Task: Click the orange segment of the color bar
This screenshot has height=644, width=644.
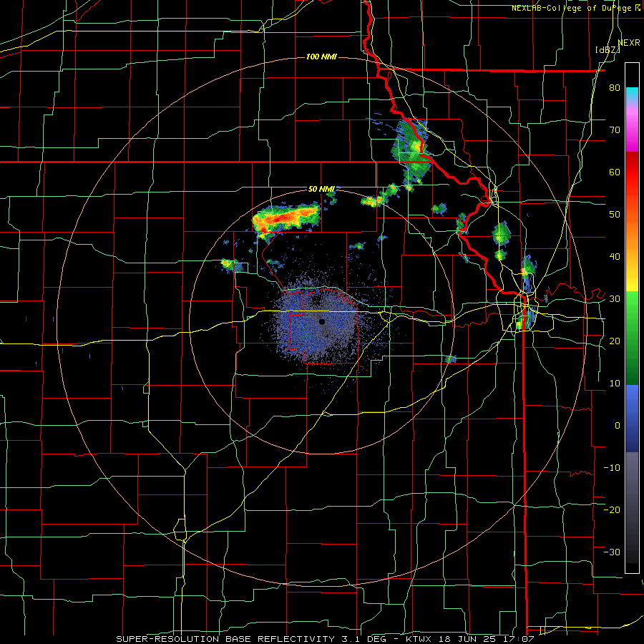Action: (632, 235)
